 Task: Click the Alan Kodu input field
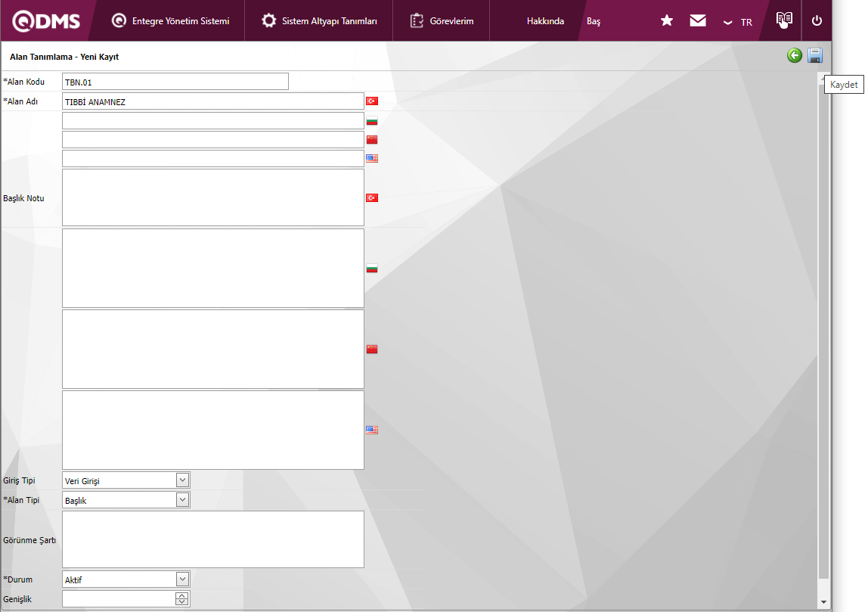click(175, 82)
